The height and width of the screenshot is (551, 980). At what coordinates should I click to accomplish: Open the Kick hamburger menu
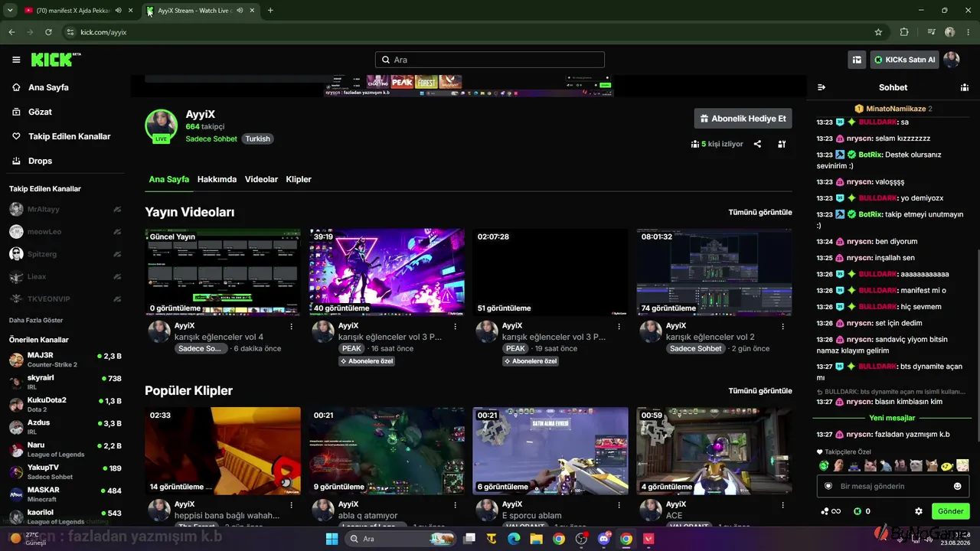16,60
